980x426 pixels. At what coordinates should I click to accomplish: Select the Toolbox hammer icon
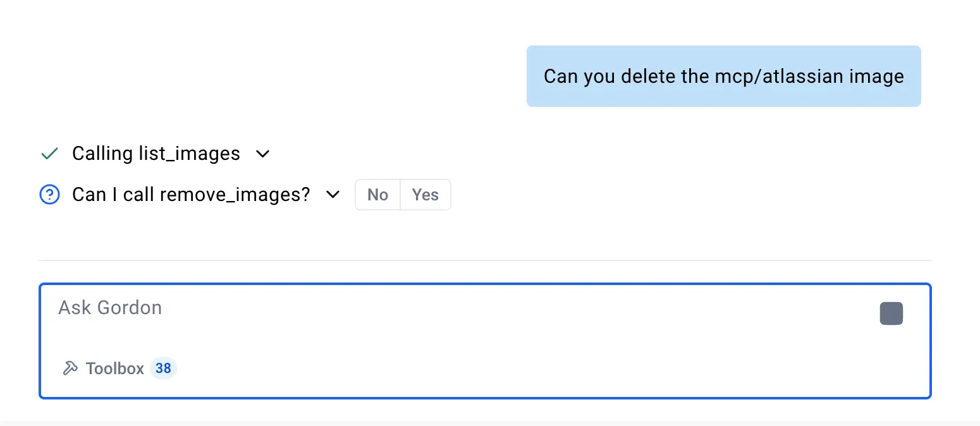[71, 368]
